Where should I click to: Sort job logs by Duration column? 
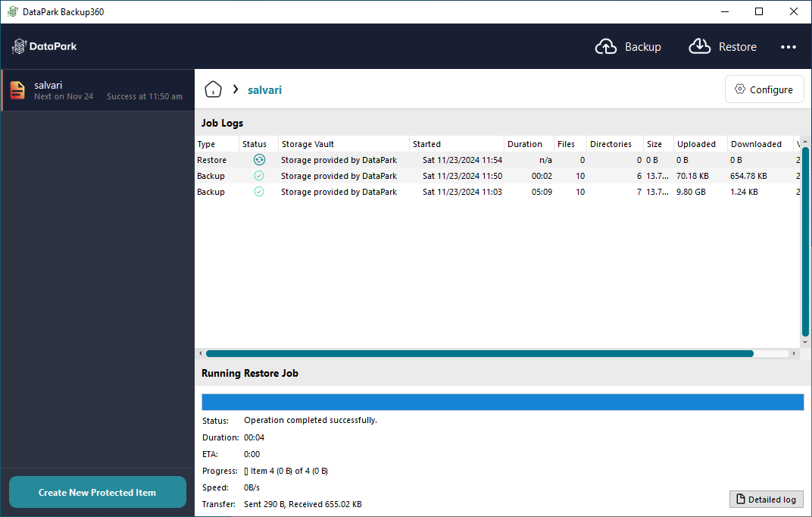coord(529,144)
